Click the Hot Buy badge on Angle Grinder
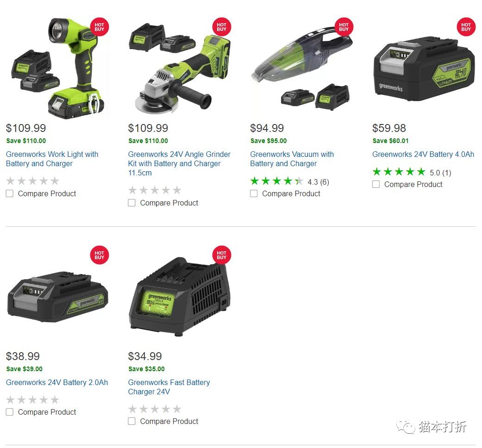 pos(221,27)
